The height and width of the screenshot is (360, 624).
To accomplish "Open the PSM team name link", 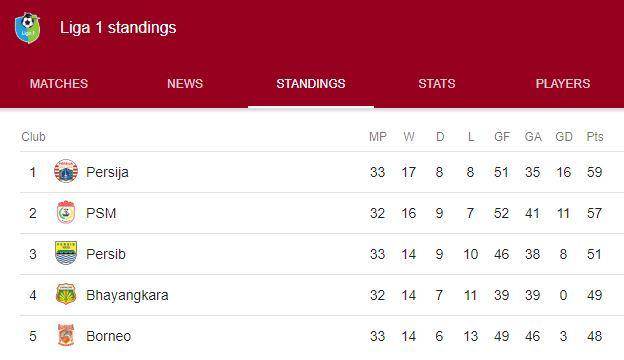I will pos(101,213).
